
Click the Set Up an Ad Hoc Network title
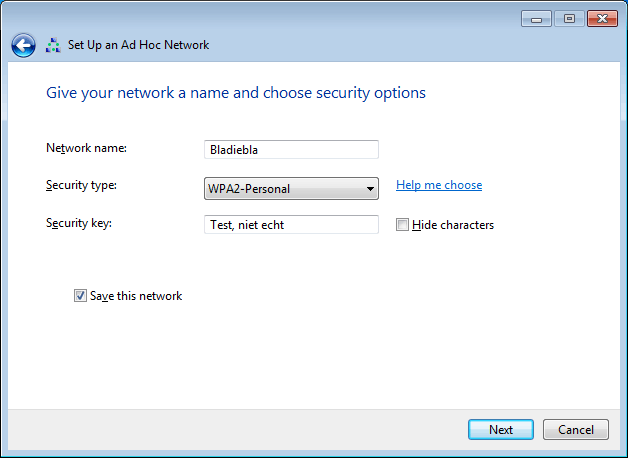pos(138,45)
